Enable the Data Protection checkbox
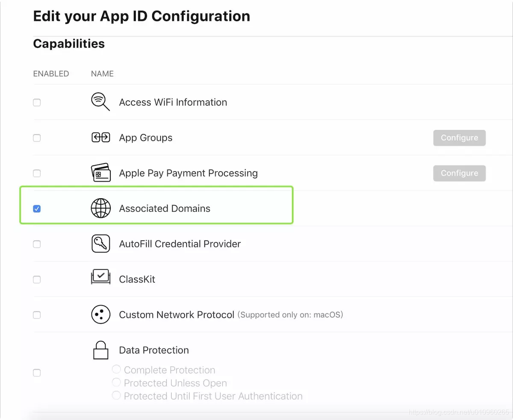Screen dimensions: 513x420 pyautogui.click(x=37, y=373)
